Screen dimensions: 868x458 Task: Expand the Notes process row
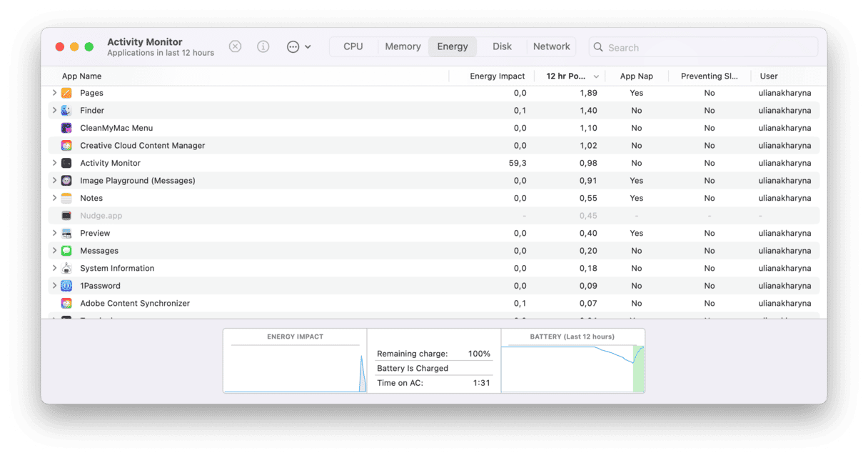(54, 198)
